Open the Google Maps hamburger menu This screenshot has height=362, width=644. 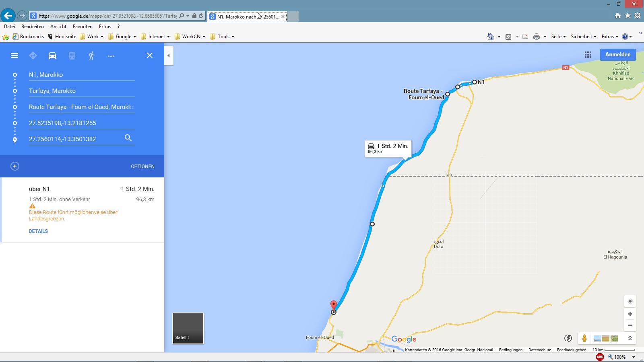(14, 56)
